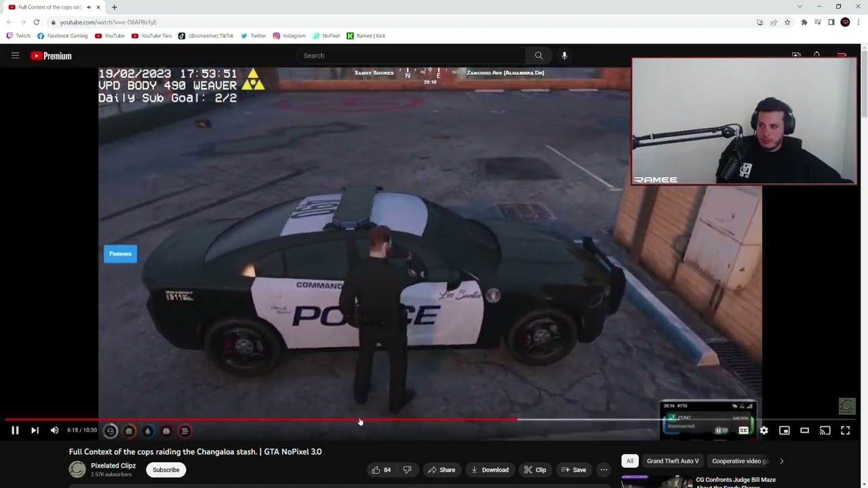The image size is (868, 488).
Task: Click the first extension icon in player controls
Action: click(x=111, y=431)
